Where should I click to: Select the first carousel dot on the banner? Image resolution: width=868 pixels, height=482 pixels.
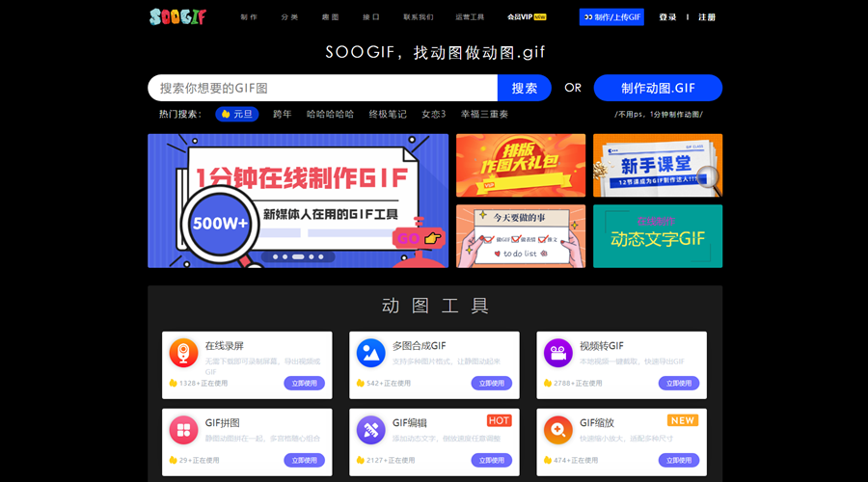276,256
